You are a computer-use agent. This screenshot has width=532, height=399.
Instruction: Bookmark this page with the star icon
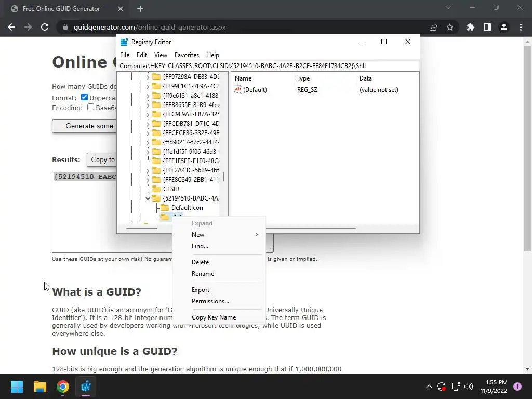coord(450,27)
